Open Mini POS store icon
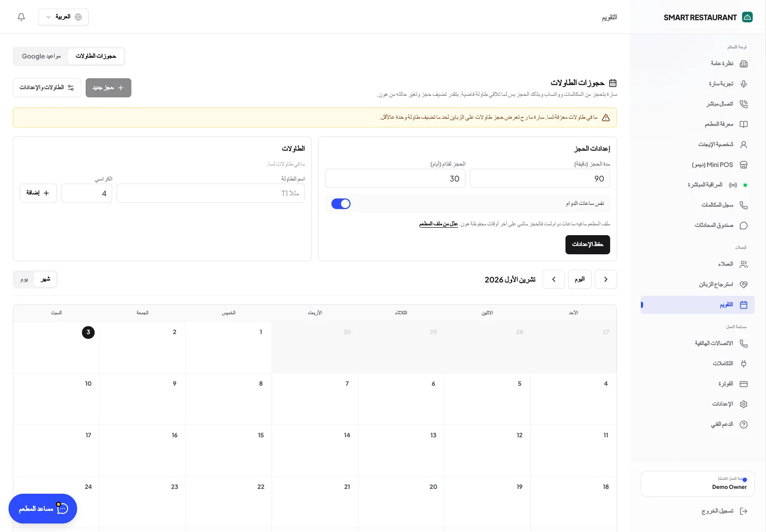Image resolution: width=766 pixels, height=532 pixels. [x=744, y=165]
